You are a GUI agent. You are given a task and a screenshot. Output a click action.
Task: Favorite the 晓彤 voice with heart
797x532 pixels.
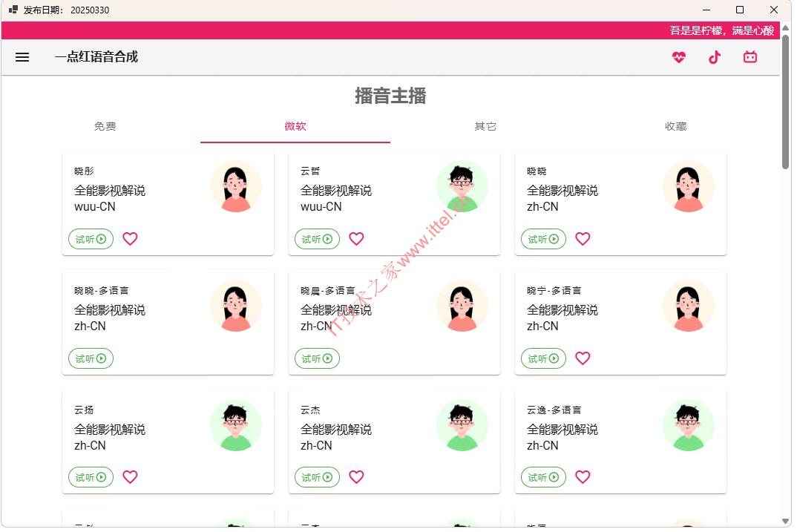[x=130, y=239]
